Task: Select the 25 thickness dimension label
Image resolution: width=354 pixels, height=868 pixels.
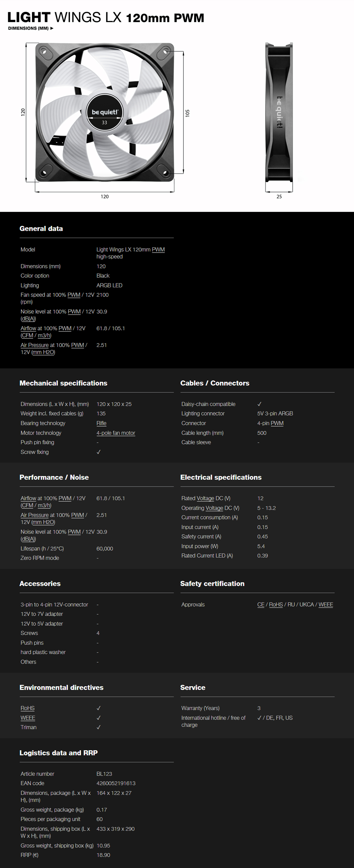Action: 279,197
